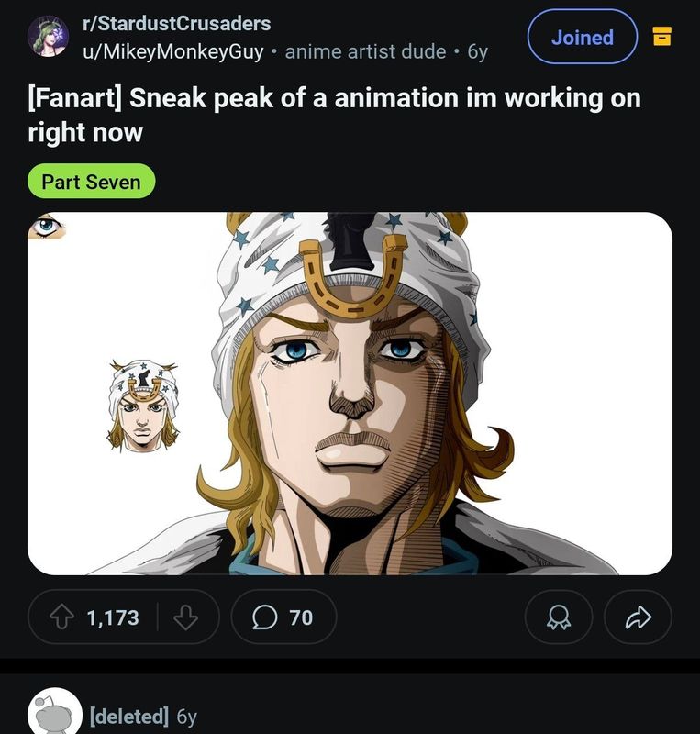This screenshot has width=700, height=734.
Task: Open u/MikeyMonkeyGuy's profile
Action: (172, 51)
